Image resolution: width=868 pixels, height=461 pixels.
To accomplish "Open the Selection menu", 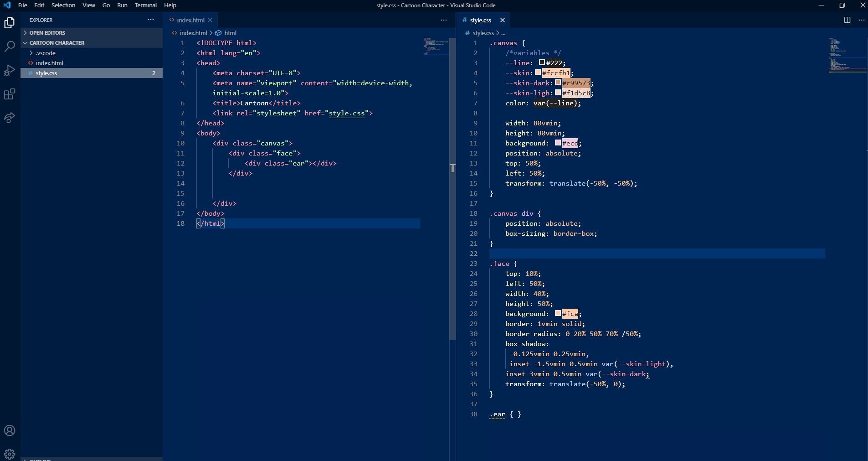I will pos(63,5).
